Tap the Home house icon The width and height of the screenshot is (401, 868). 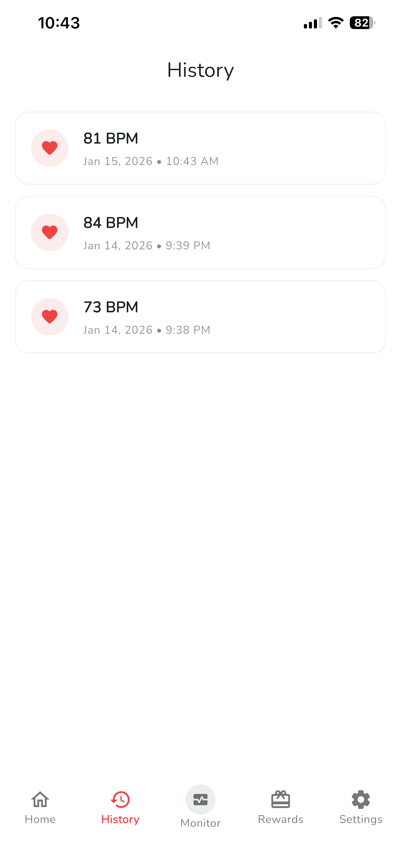(x=40, y=799)
